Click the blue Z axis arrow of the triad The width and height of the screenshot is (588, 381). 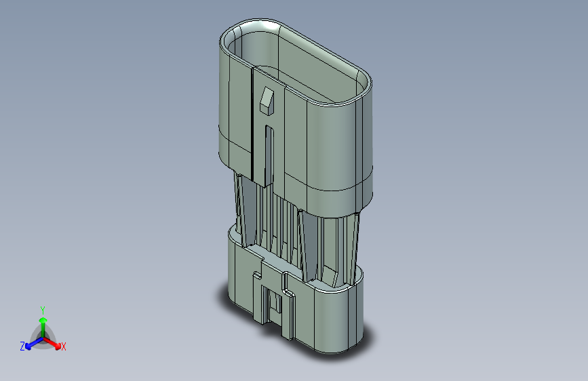click(x=35, y=343)
